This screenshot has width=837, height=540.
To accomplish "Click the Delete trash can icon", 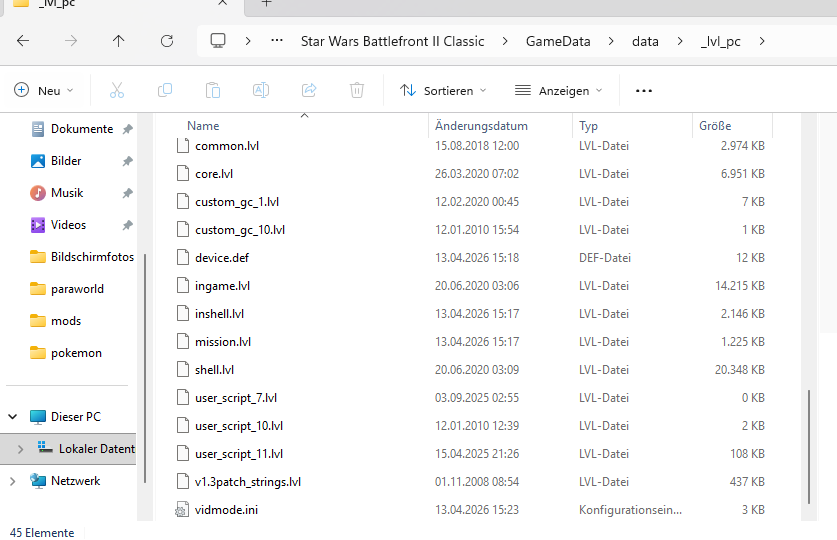I will point(357,90).
